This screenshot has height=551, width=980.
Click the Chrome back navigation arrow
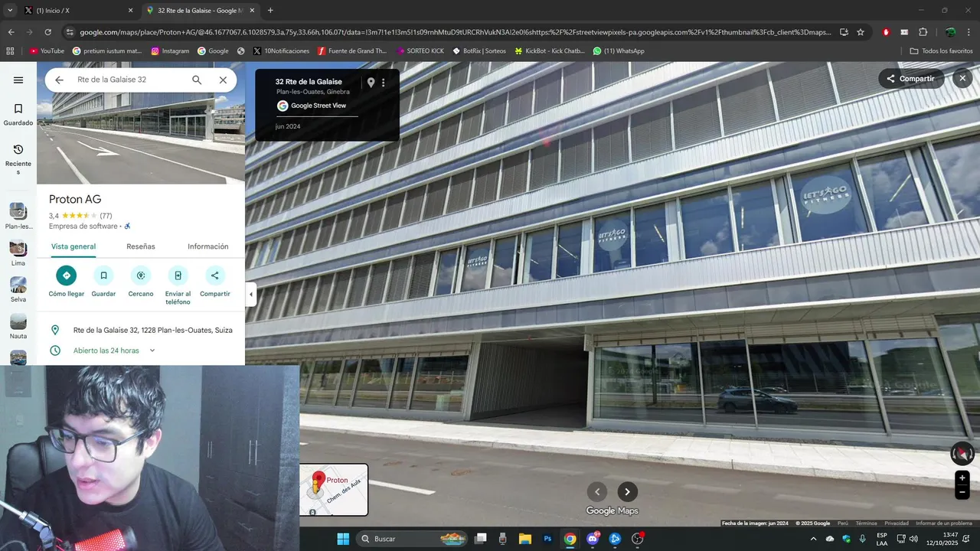coord(11,32)
